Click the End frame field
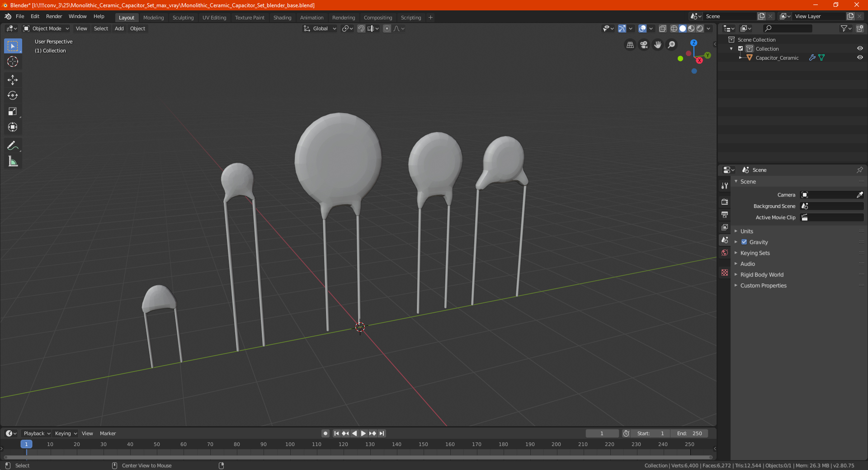Screen dimensions: 868x470 [x=689, y=433]
